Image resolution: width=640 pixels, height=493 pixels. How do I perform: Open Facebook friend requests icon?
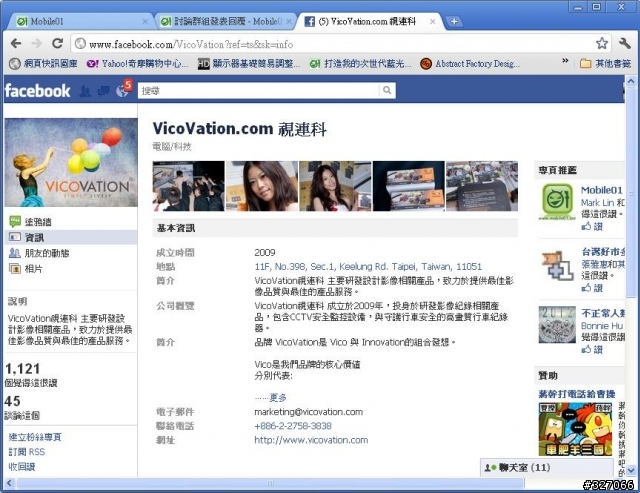85,91
